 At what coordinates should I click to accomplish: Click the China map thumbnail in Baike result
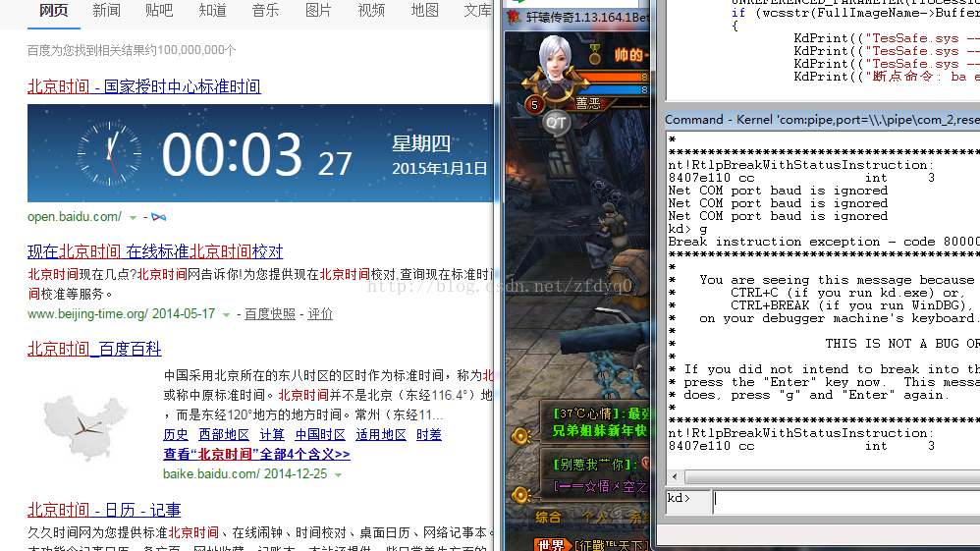click(85, 428)
